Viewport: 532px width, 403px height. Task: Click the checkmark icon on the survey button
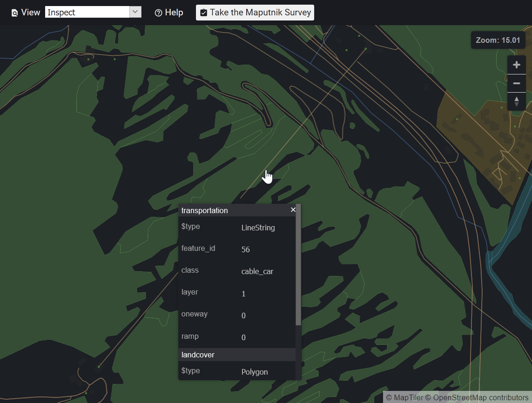click(203, 13)
